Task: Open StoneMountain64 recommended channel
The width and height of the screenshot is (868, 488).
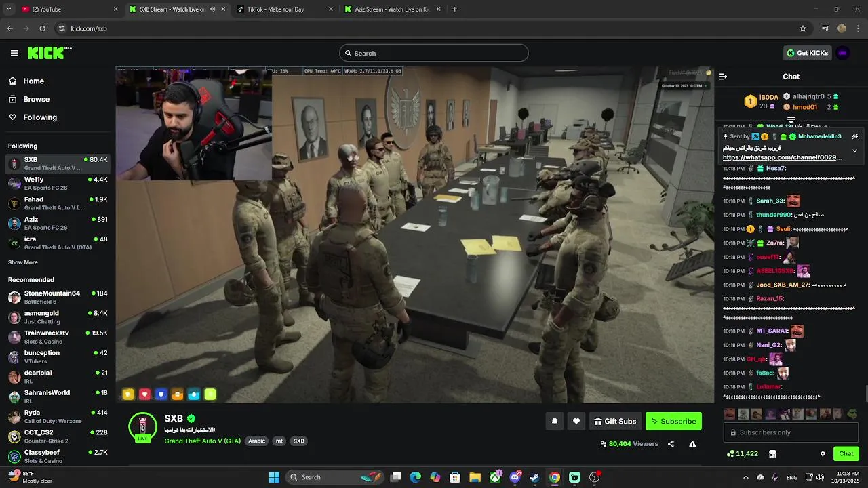Action: (x=58, y=297)
